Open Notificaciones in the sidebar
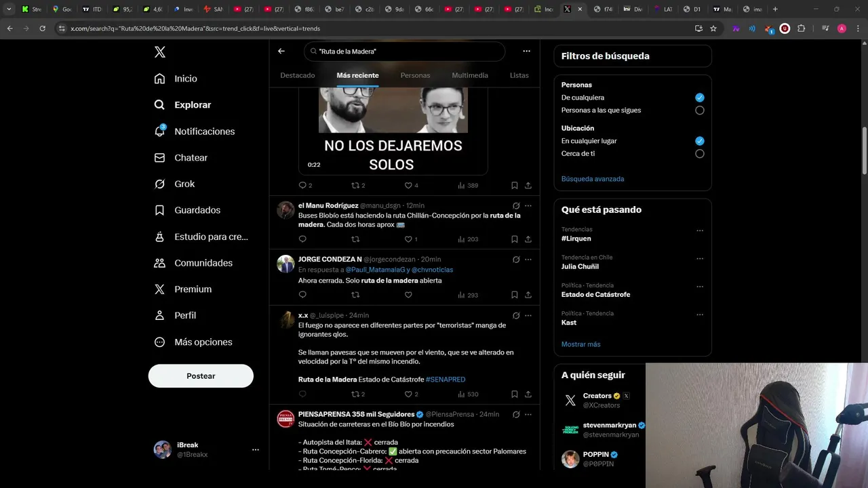 [x=195, y=131]
